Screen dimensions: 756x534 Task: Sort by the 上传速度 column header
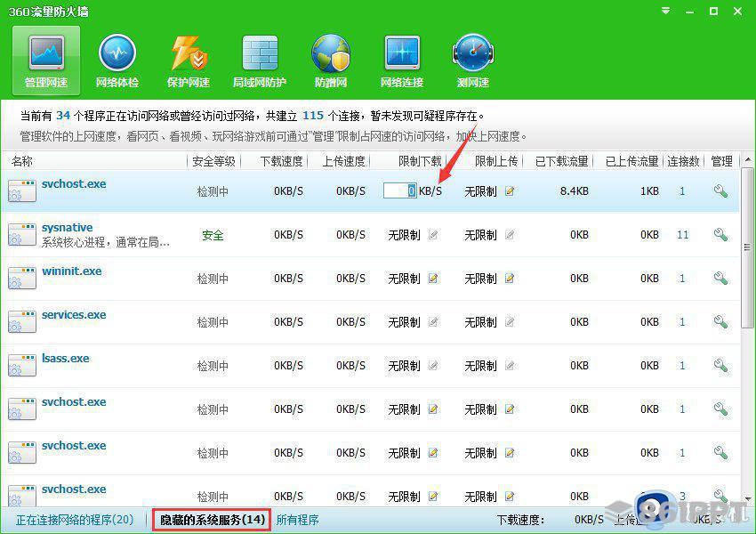click(x=344, y=161)
